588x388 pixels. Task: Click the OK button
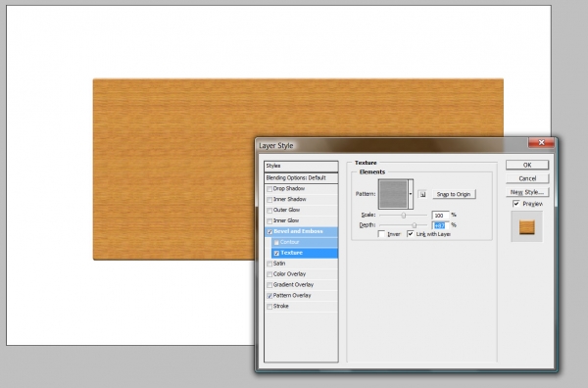(527, 165)
